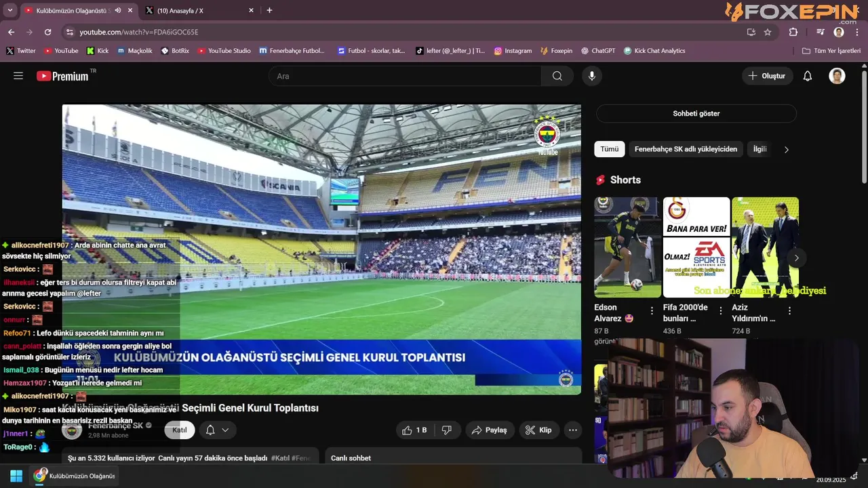
Task: Select the Chrome taskbar item Kulübümüzün Olağanüs
Action: point(75,476)
